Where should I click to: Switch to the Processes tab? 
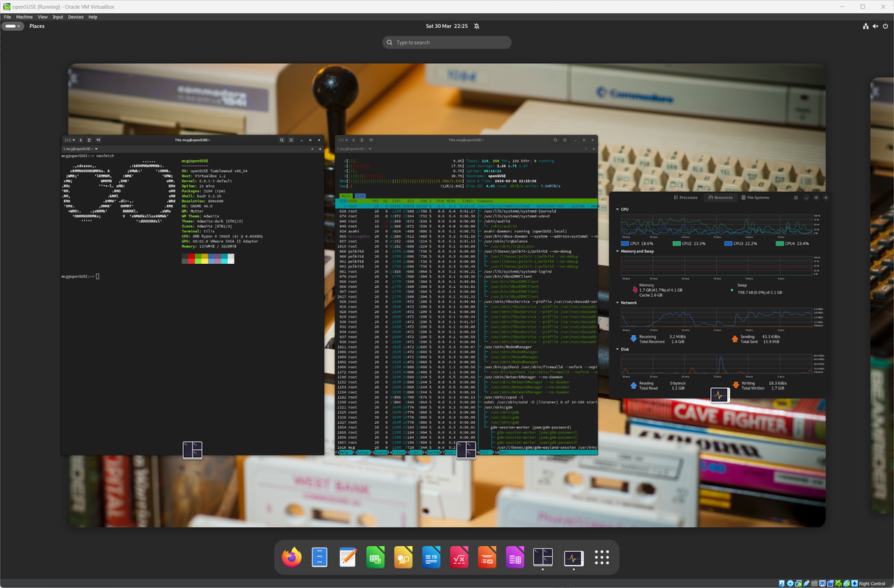(686, 197)
